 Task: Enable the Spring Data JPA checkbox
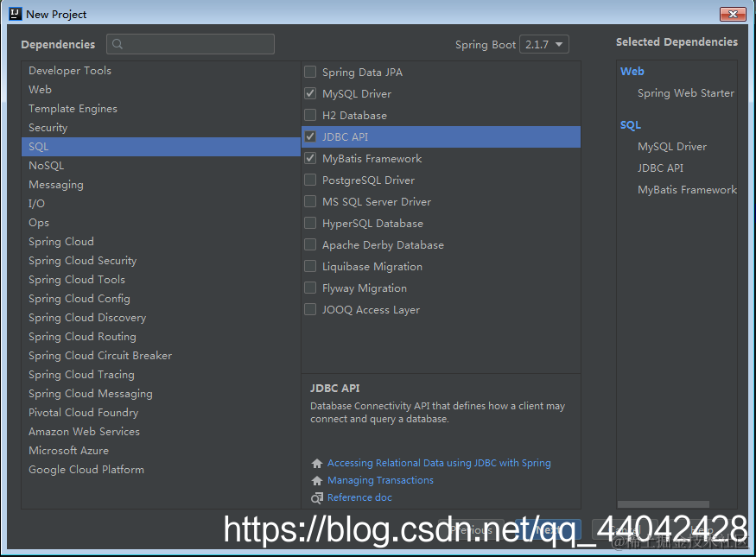pyautogui.click(x=310, y=72)
